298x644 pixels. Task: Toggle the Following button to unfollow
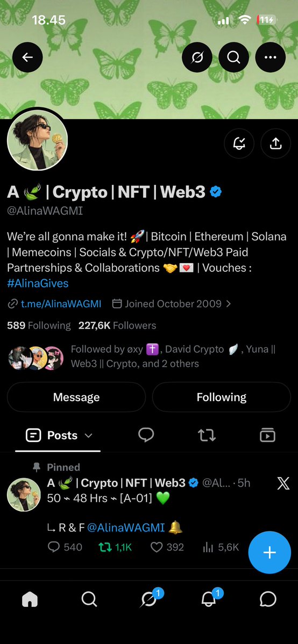point(222,397)
